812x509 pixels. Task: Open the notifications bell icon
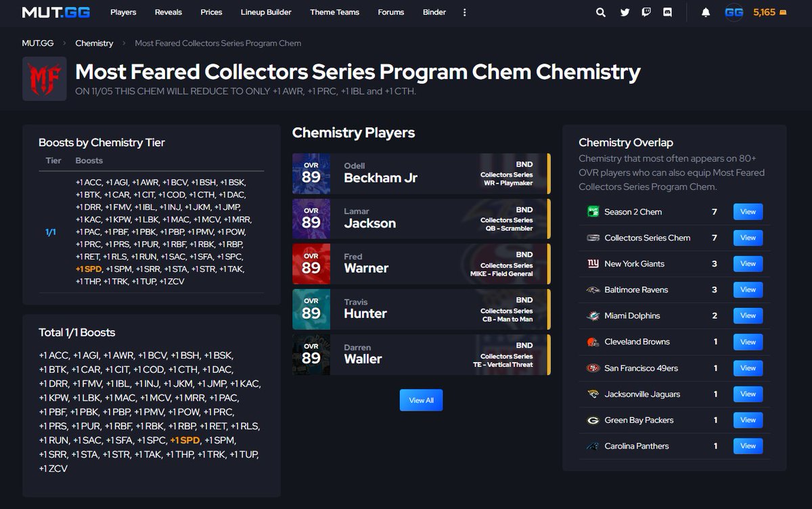point(706,12)
